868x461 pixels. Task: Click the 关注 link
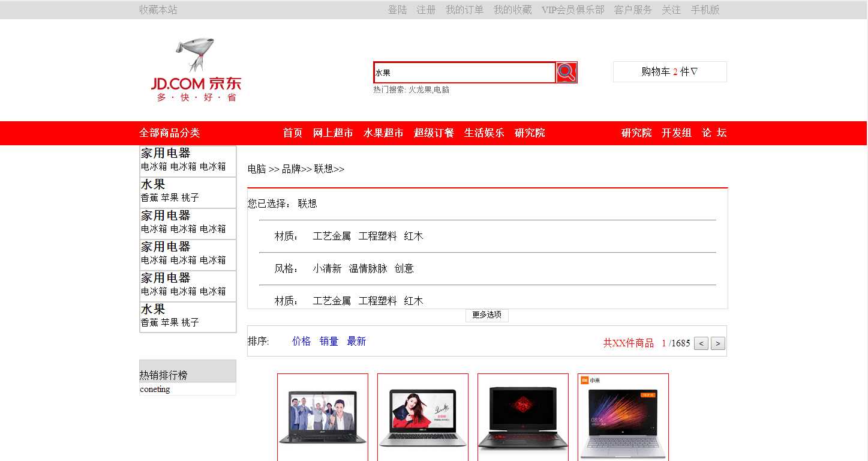click(671, 10)
